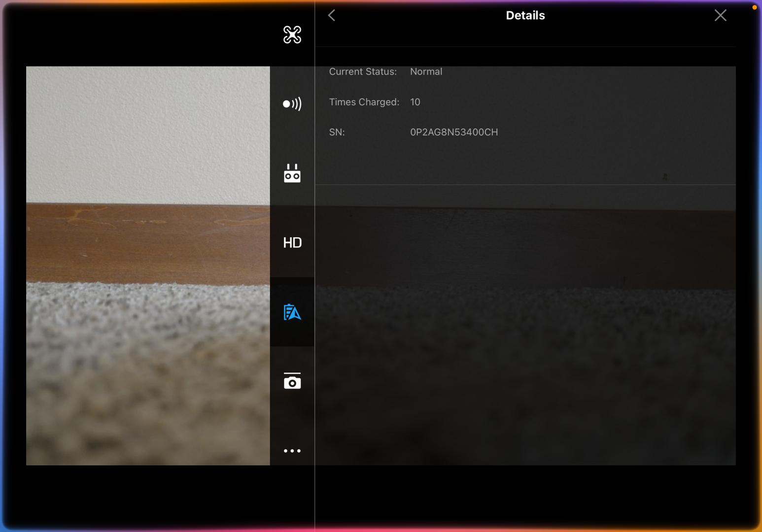Click serial number 0P2AG8N53400CH
The width and height of the screenshot is (762, 532).
(454, 132)
